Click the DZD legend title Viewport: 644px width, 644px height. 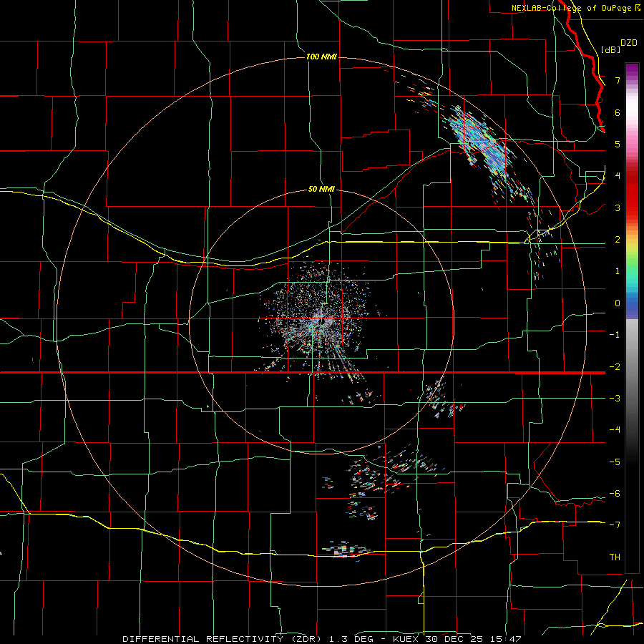629,43
